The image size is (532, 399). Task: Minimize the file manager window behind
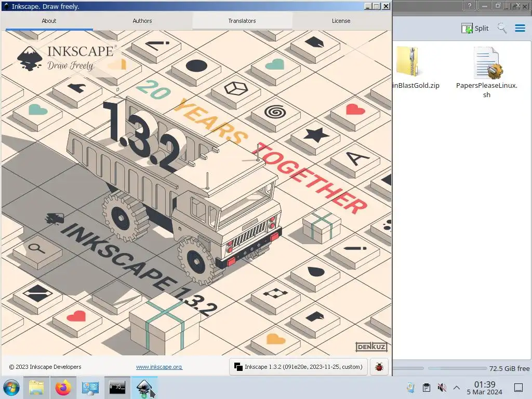[485, 6]
